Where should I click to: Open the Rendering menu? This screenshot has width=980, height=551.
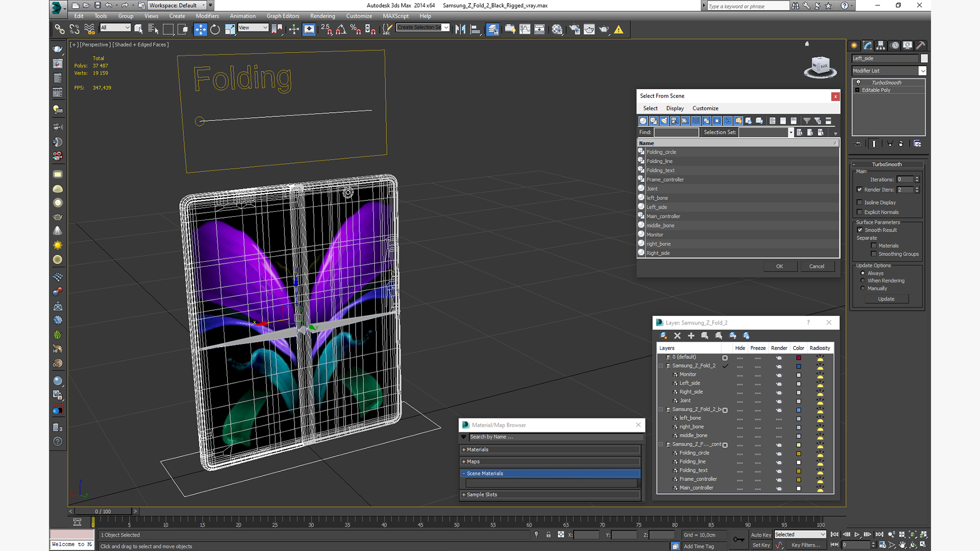tap(323, 16)
